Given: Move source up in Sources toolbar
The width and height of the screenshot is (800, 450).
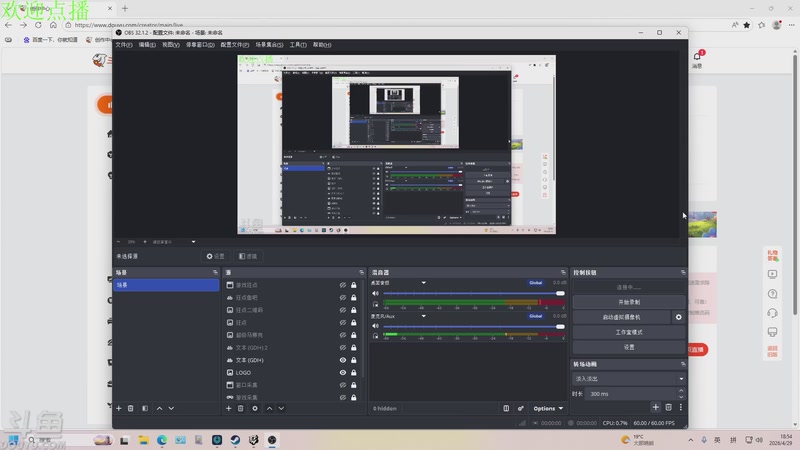Looking at the screenshot, I should 269,408.
